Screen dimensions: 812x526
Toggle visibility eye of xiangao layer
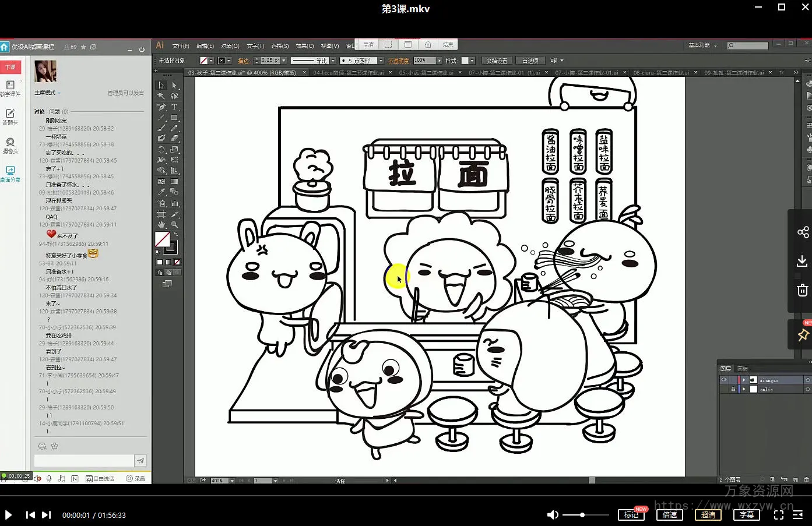723,380
